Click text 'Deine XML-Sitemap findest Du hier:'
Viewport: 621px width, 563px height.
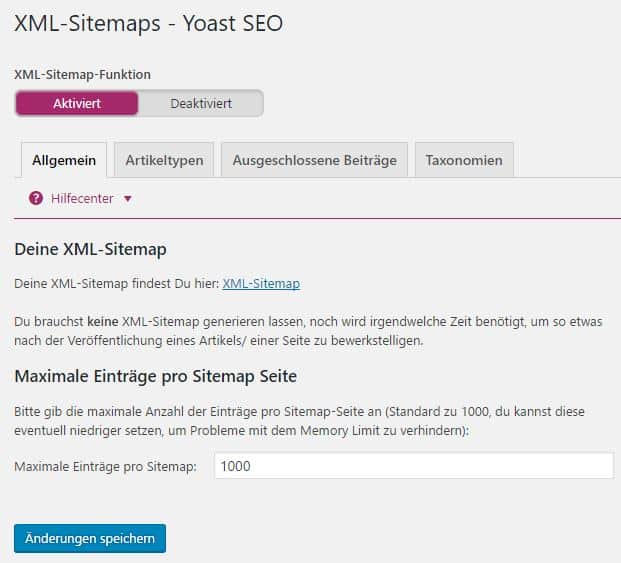coord(116,283)
